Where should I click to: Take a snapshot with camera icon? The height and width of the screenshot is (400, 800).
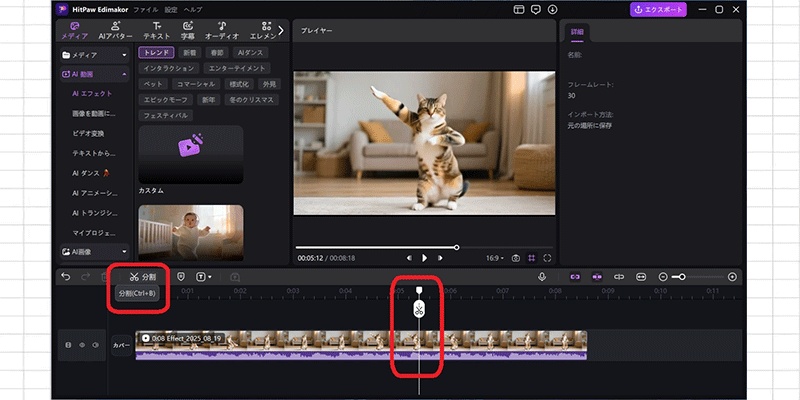pos(516,259)
